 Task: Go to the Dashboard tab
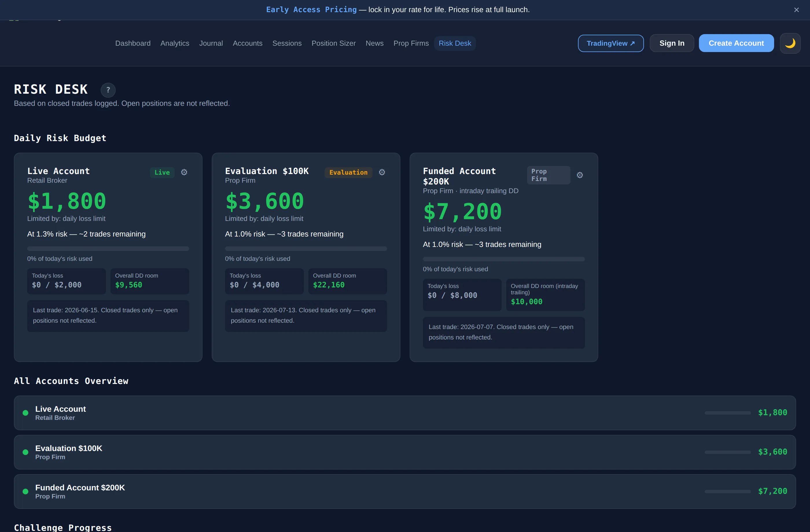[133, 43]
